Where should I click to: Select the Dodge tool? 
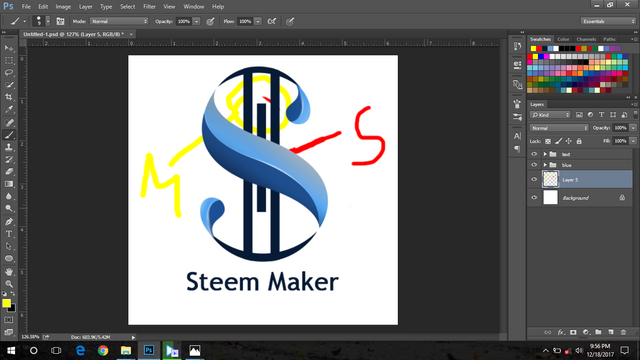(9, 209)
